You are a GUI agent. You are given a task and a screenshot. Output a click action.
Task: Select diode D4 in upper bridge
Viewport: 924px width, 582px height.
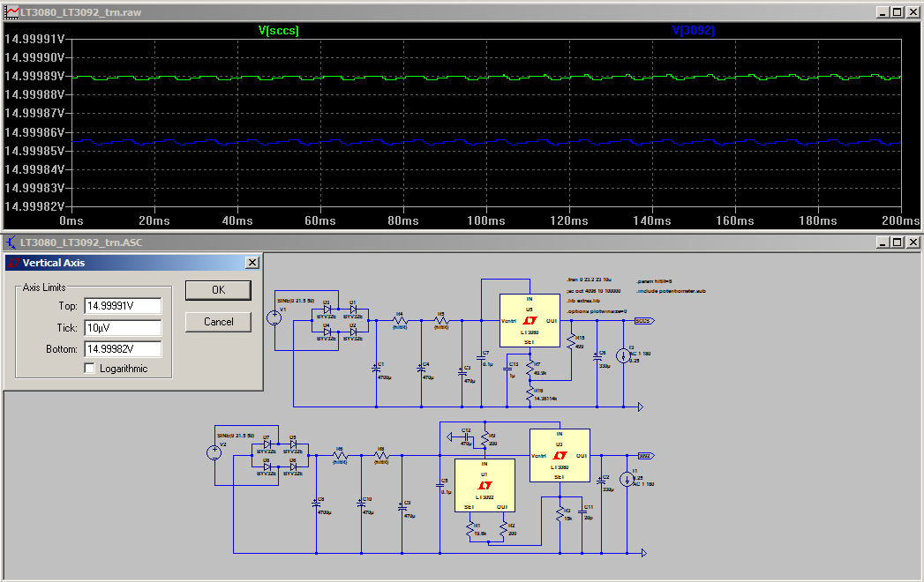[x=327, y=332]
